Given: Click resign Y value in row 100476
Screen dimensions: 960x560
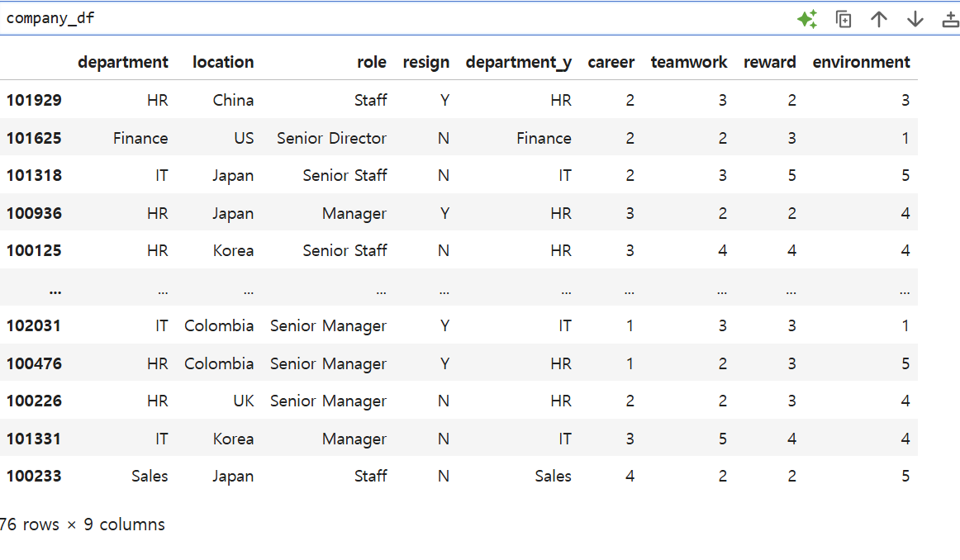Looking at the screenshot, I should coord(444,364).
